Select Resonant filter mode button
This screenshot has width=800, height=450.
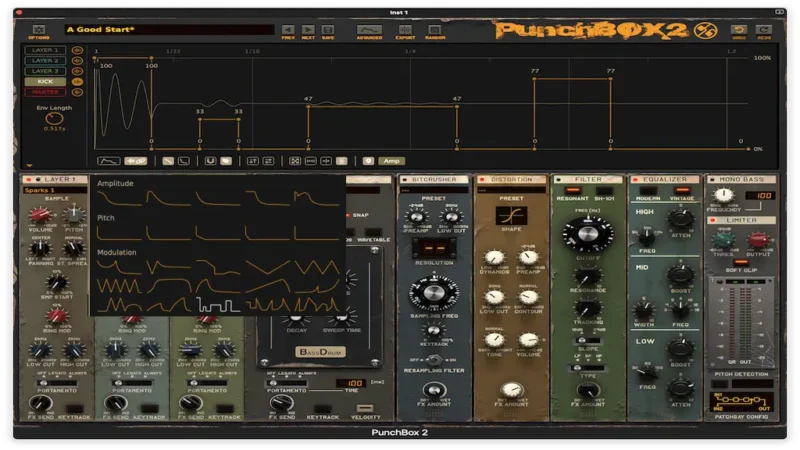coord(572,191)
